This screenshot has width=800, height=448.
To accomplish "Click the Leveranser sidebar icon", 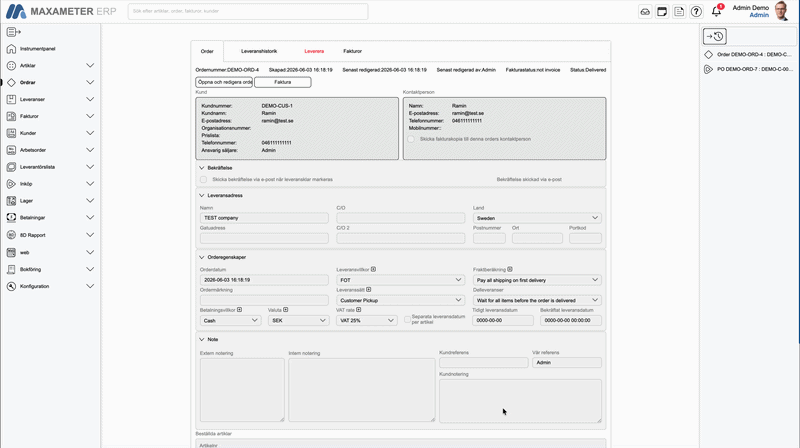I will [x=11, y=99].
